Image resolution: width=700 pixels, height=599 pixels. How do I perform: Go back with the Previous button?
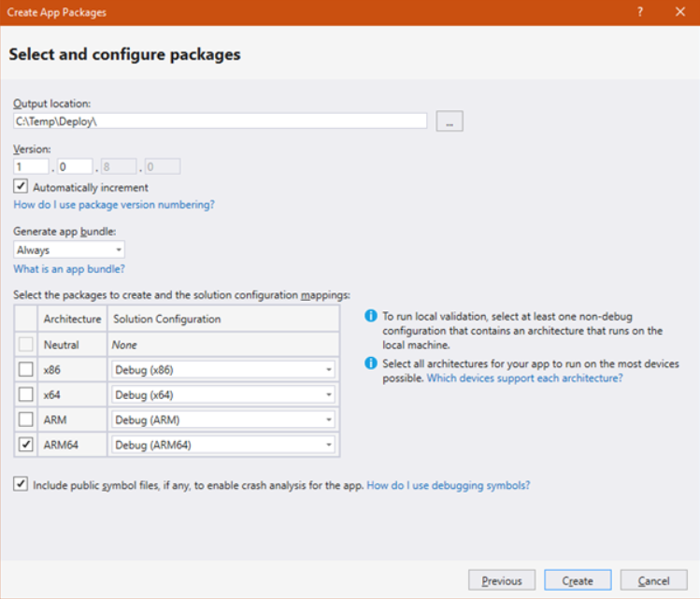(502, 580)
